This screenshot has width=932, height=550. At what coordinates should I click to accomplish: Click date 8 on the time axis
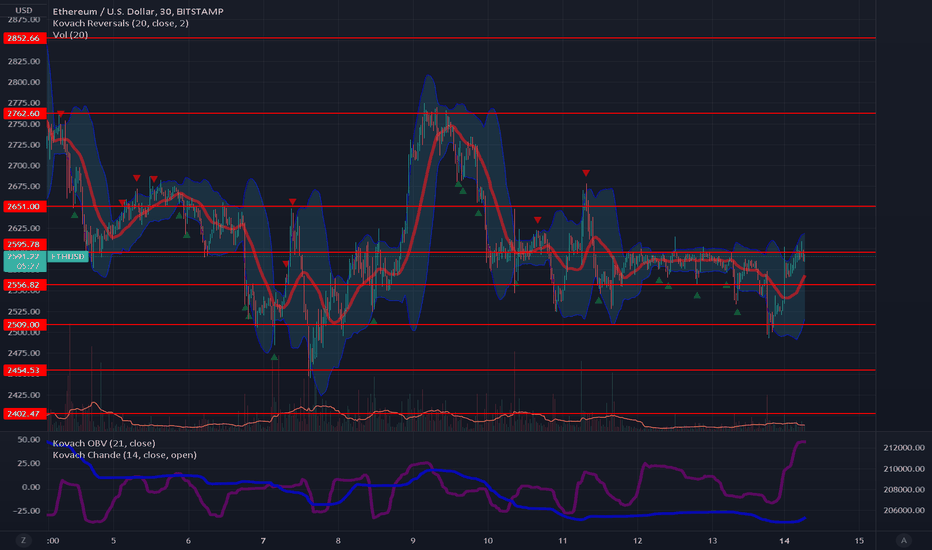(338, 540)
